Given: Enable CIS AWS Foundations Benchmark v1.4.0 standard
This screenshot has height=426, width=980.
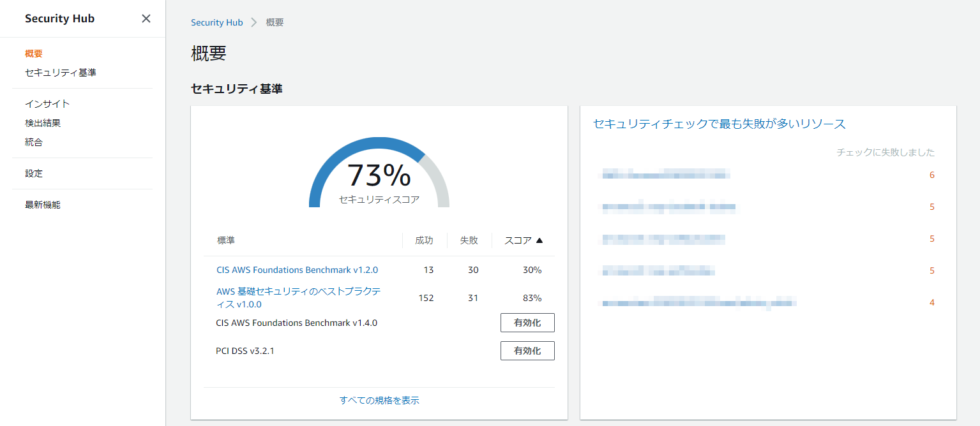Looking at the screenshot, I should click(x=527, y=323).
